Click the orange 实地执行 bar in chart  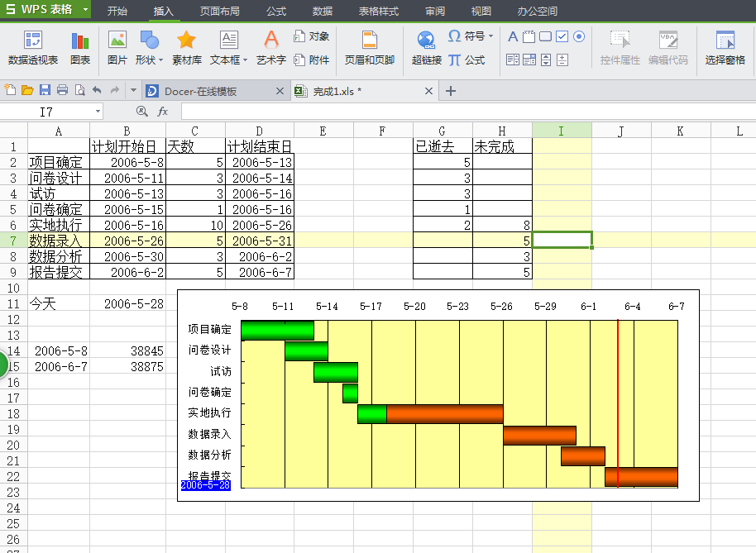tap(444, 413)
